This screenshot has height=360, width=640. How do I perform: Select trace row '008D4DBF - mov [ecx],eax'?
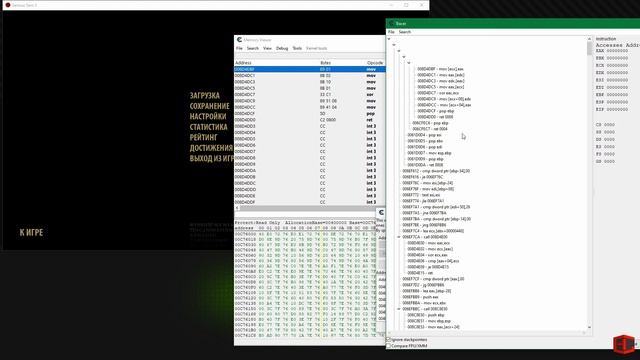coord(440,69)
